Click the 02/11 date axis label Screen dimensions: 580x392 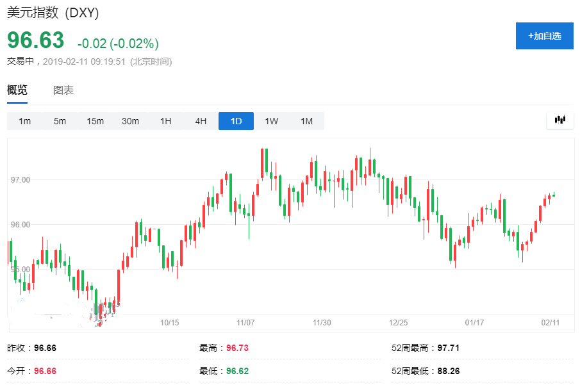551,322
